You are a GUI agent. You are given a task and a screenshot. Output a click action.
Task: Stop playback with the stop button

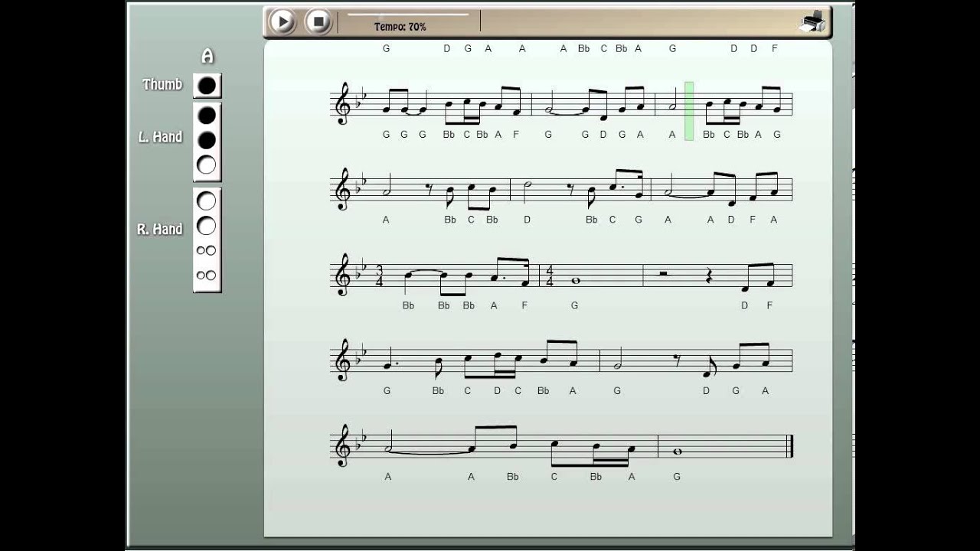click(x=318, y=21)
